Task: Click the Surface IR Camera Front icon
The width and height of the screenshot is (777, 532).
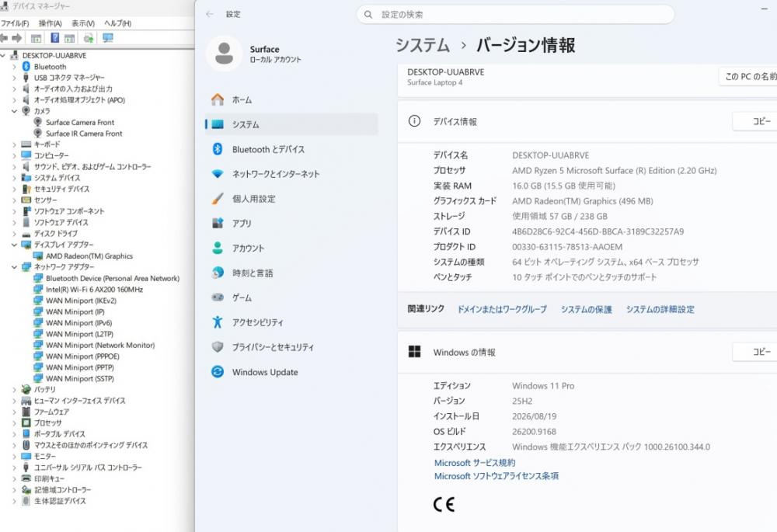Action: point(37,134)
